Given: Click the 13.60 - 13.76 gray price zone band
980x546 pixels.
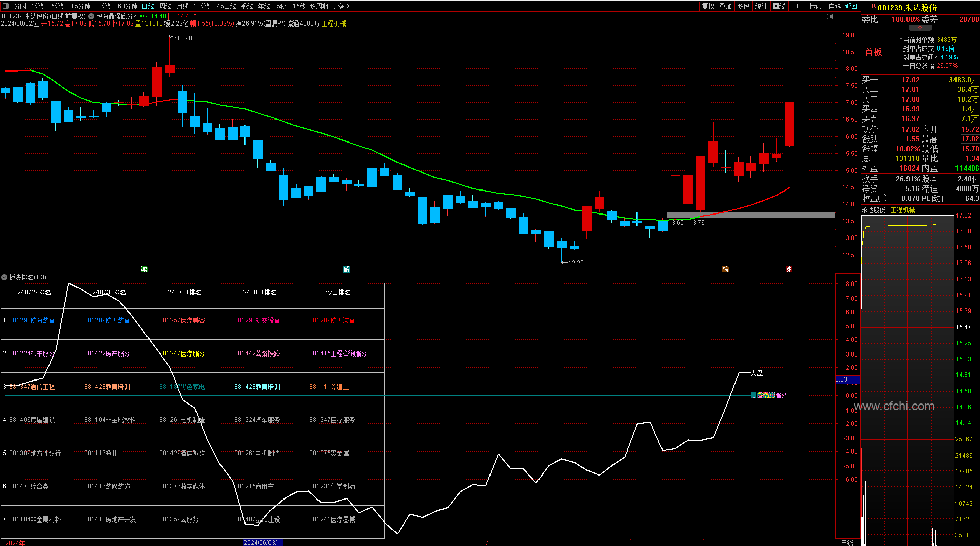Looking at the screenshot, I should [750, 215].
